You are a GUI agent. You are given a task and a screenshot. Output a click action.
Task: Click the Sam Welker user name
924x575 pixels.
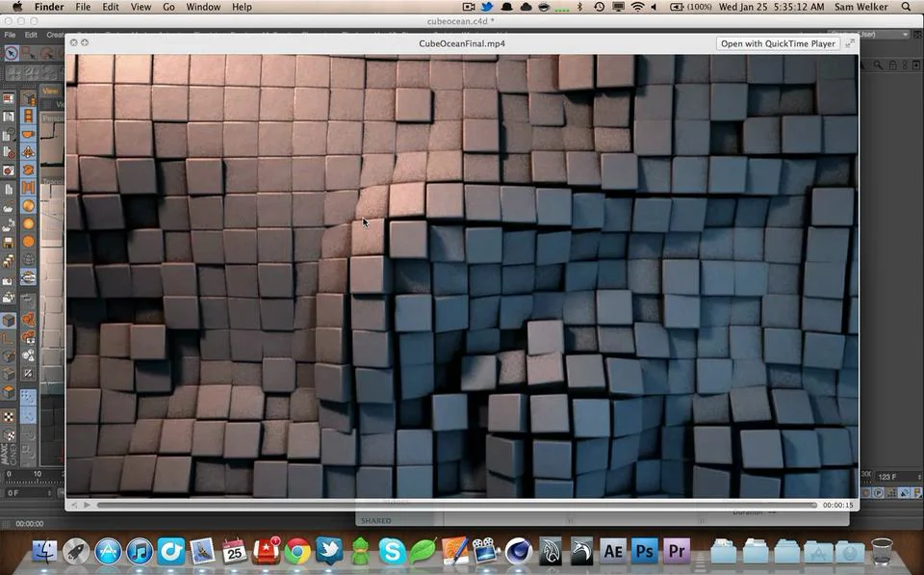[x=860, y=7]
